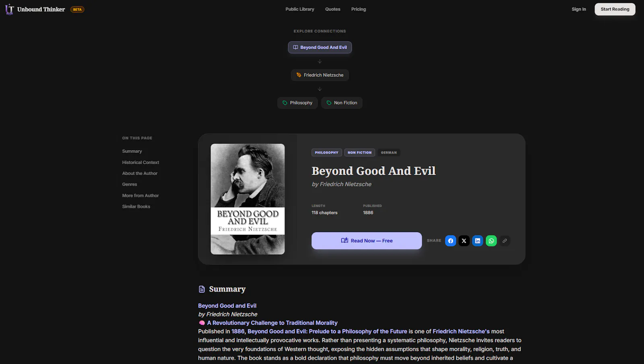Click the 1886 link in the summary paragraph
Viewport: 644px width, 364px height.
pyautogui.click(x=238, y=331)
